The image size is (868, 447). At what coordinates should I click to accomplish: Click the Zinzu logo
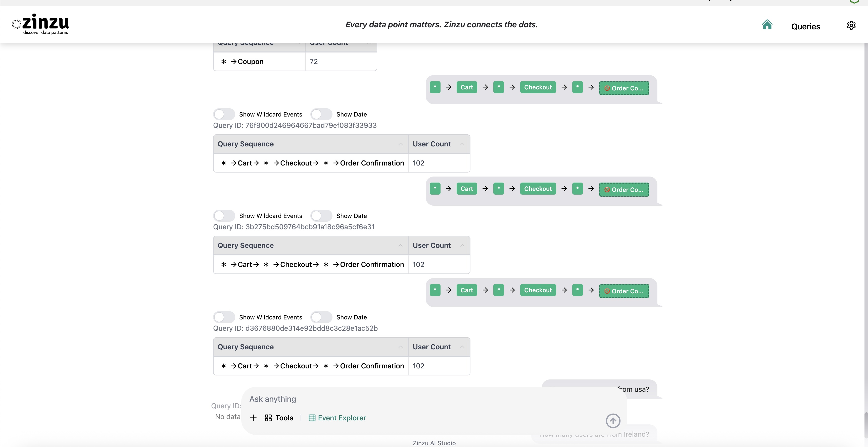coord(40,24)
